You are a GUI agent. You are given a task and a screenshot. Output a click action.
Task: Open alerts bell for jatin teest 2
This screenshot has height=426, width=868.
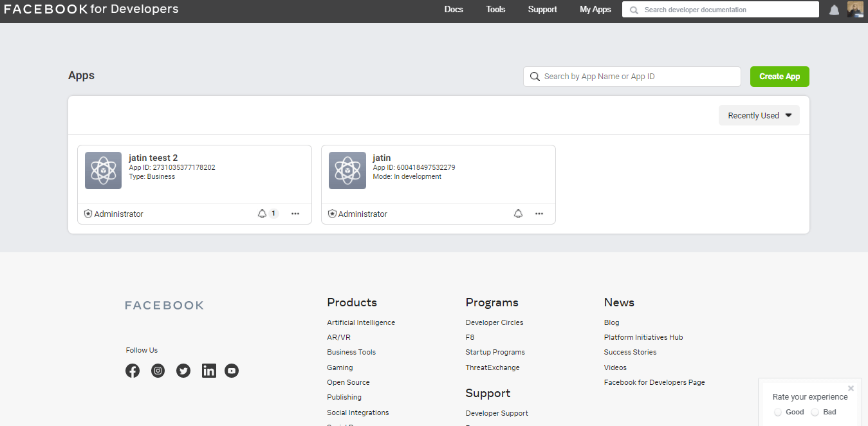(263, 214)
